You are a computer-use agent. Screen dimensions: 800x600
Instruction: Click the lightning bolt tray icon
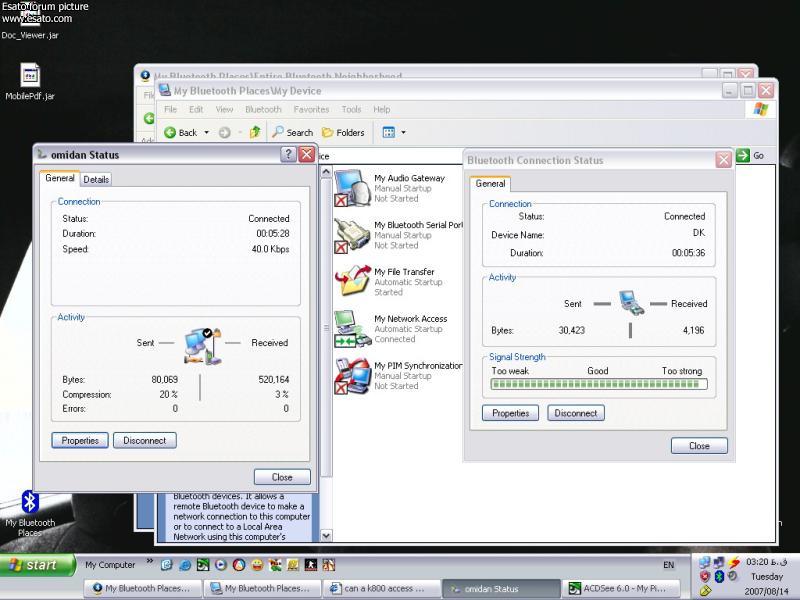pyautogui.click(x=734, y=562)
